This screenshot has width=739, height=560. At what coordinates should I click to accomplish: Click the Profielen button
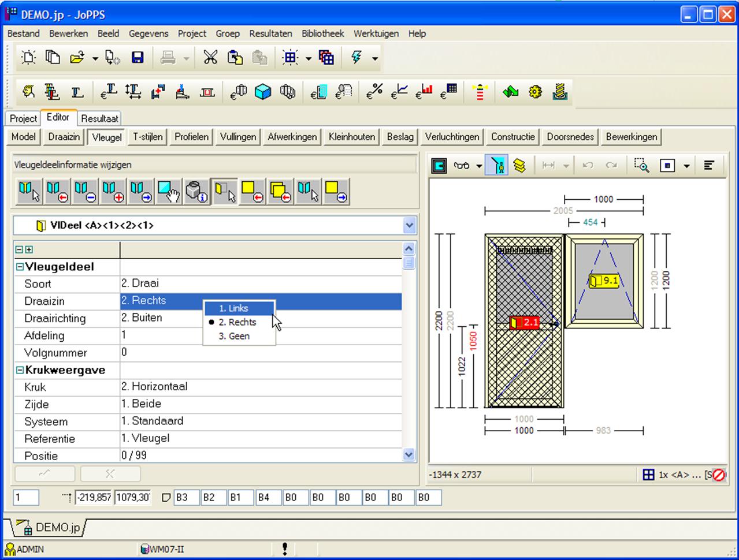[x=191, y=137]
